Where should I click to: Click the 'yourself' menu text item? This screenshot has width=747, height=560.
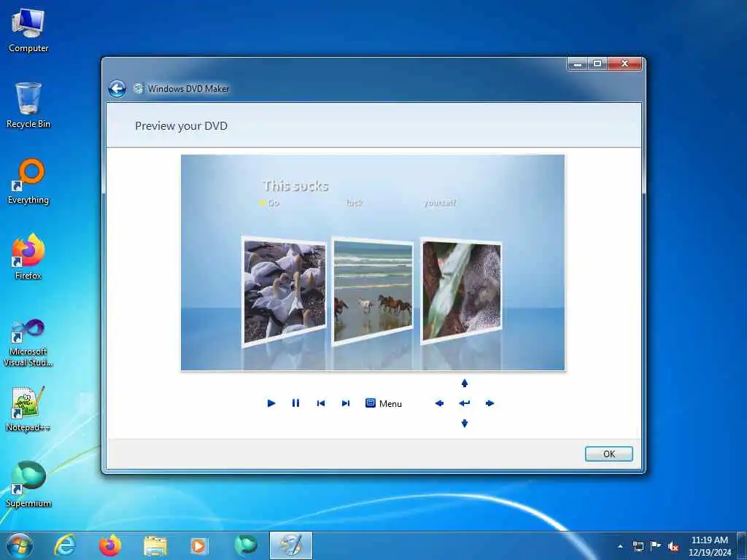click(440, 203)
